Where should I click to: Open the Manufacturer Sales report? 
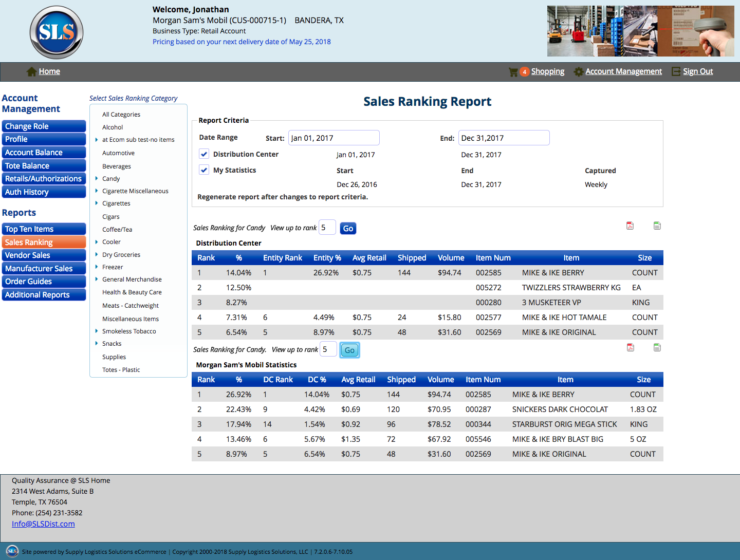44,269
